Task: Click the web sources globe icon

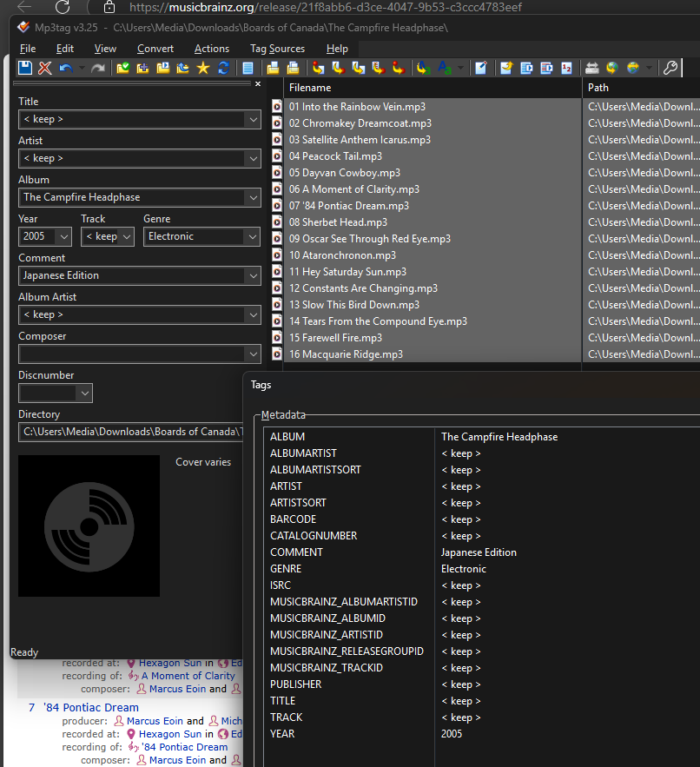Action: (612, 68)
